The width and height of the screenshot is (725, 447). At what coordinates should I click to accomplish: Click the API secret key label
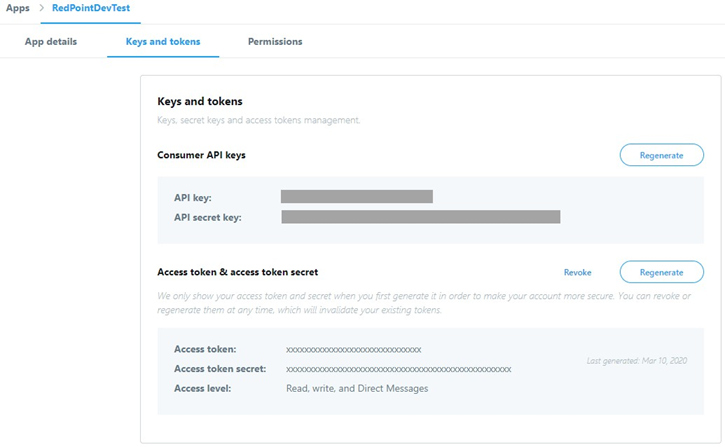(207, 217)
